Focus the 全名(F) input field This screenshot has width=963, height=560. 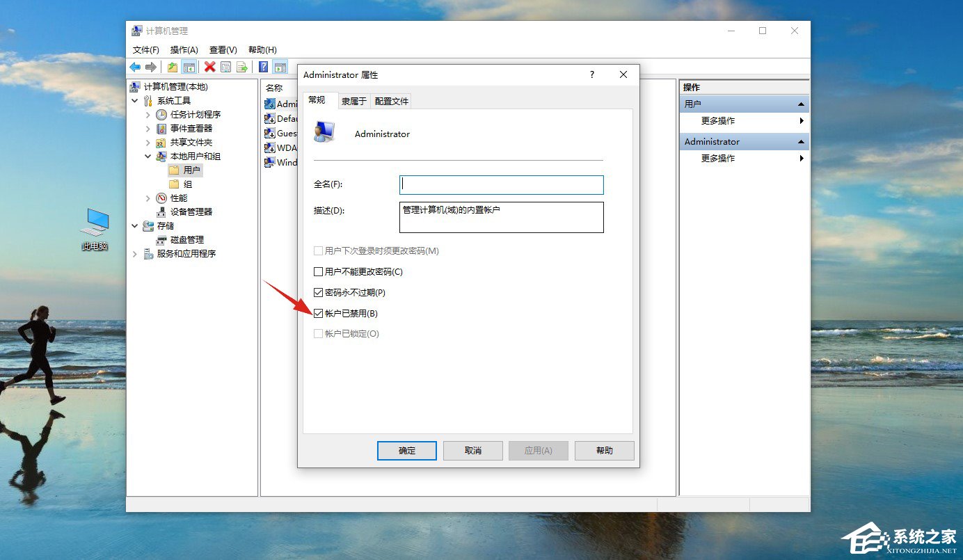point(502,184)
